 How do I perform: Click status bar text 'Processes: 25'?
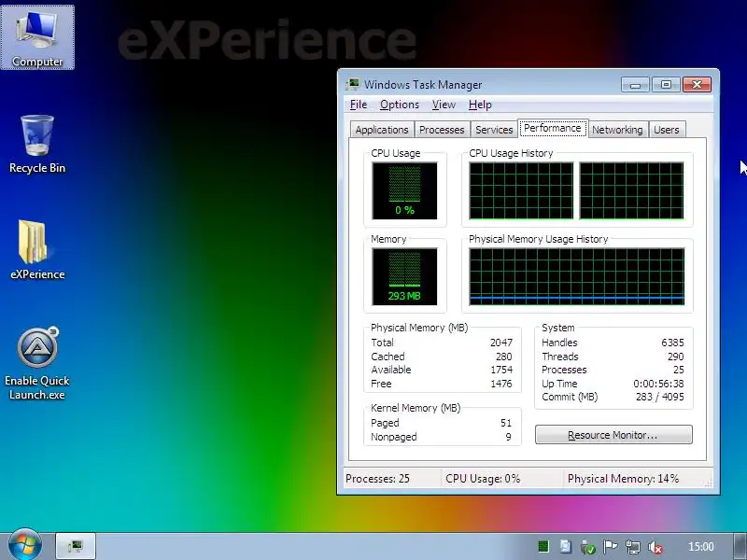click(x=377, y=479)
